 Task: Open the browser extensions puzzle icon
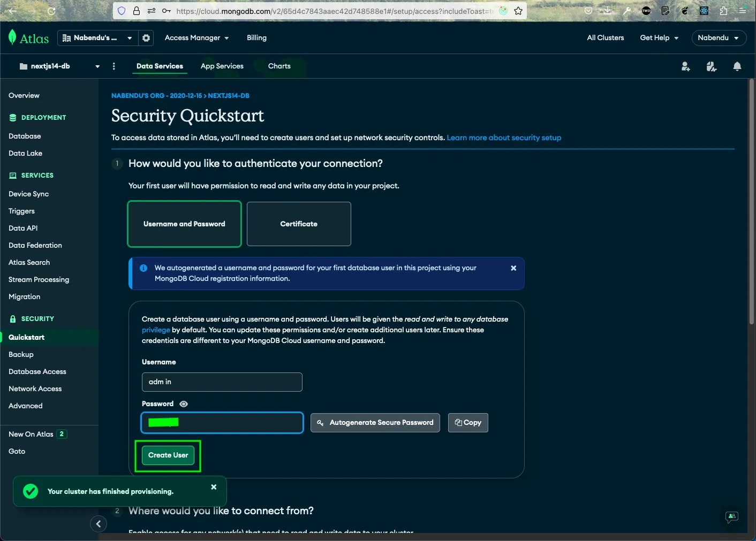pos(723,11)
